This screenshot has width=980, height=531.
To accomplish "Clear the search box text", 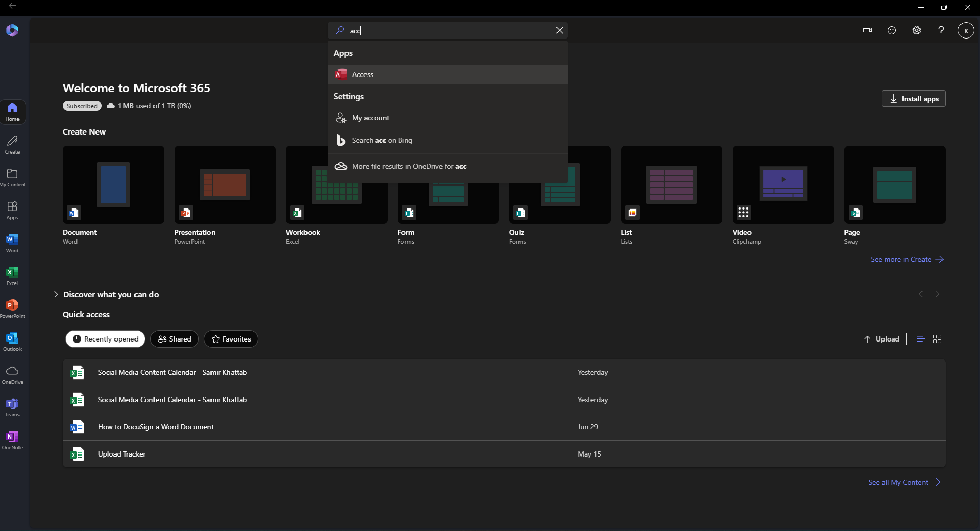I will tap(560, 30).
